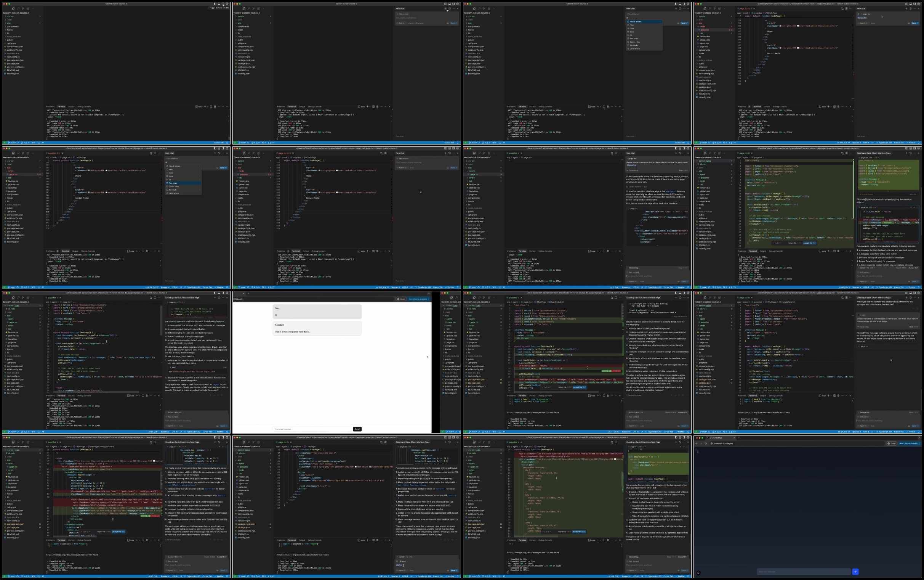Click notification bell in Toggle AI Pane tooltip frame
The height and width of the screenshot is (580, 924).
227,143
